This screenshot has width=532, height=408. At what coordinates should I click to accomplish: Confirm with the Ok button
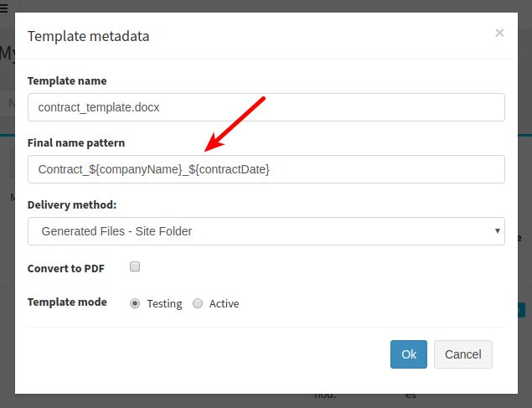409,354
